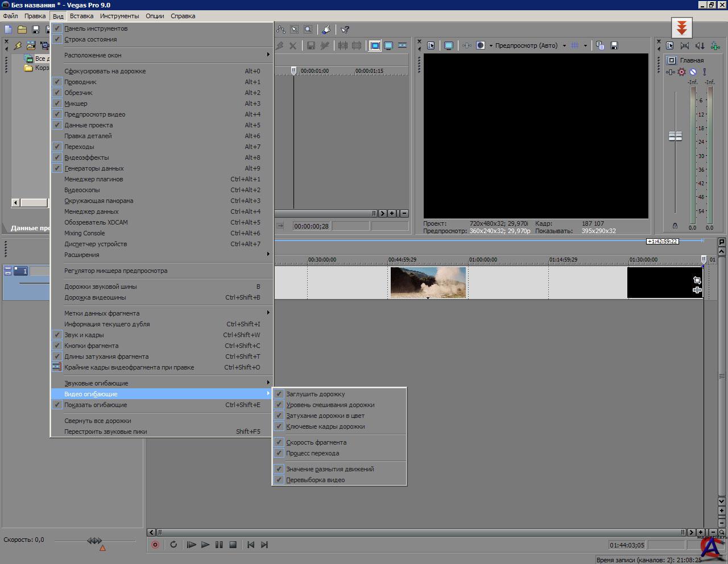This screenshot has width=728, height=564.
Task: Adjust the master volume fader
Action: (675, 136)
